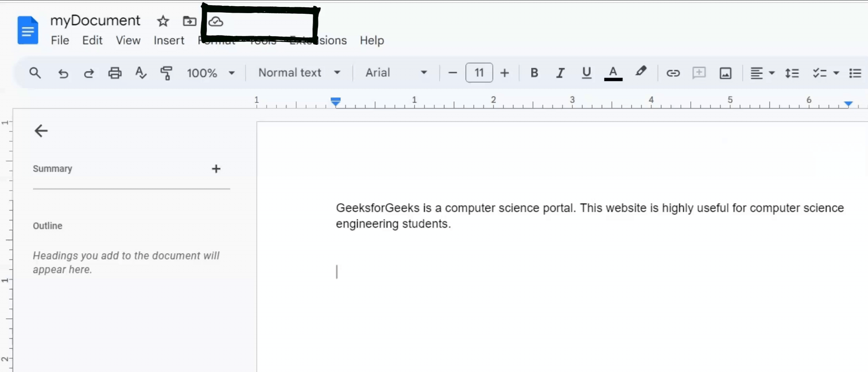Click the redo arrow icon

(x=89, y=73)
